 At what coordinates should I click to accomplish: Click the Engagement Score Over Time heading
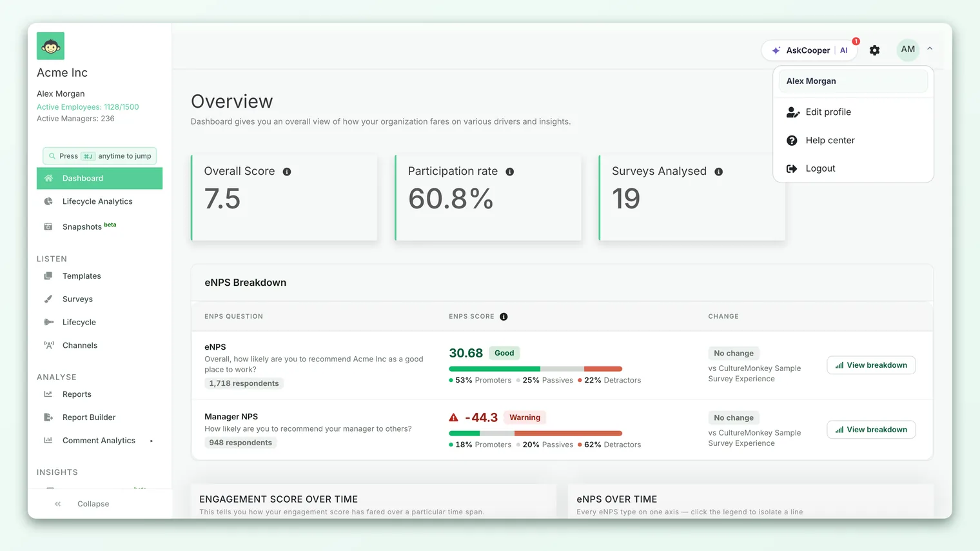[279, 499]
